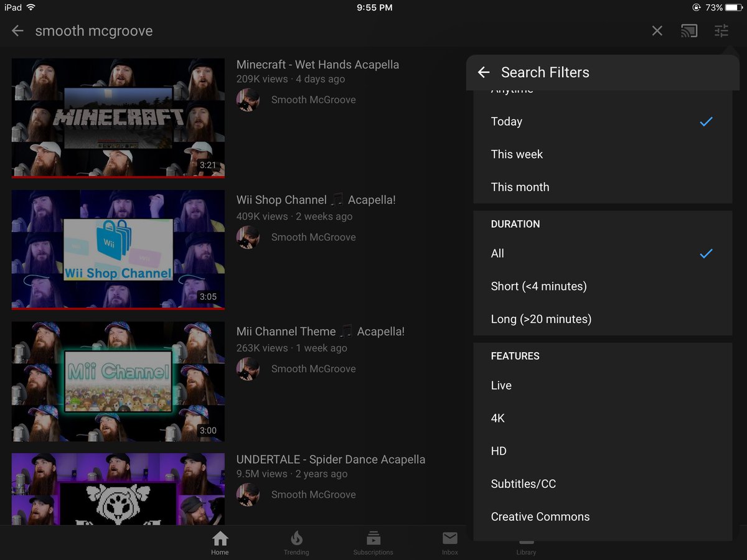The width and height of the screenshot is (747, 560).
Task: Click '263K views · 1 week ago' text
Action: pyautogui.click(x=292, y=348)
